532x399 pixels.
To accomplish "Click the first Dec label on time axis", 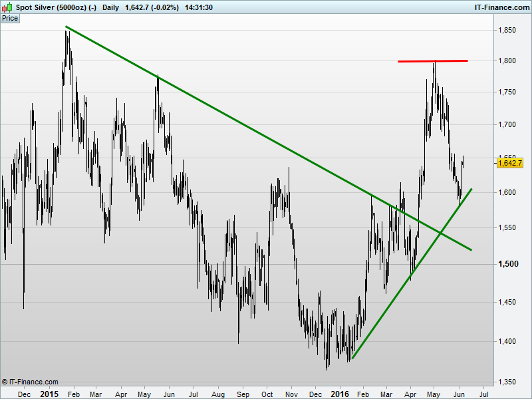I will [24, 394].
